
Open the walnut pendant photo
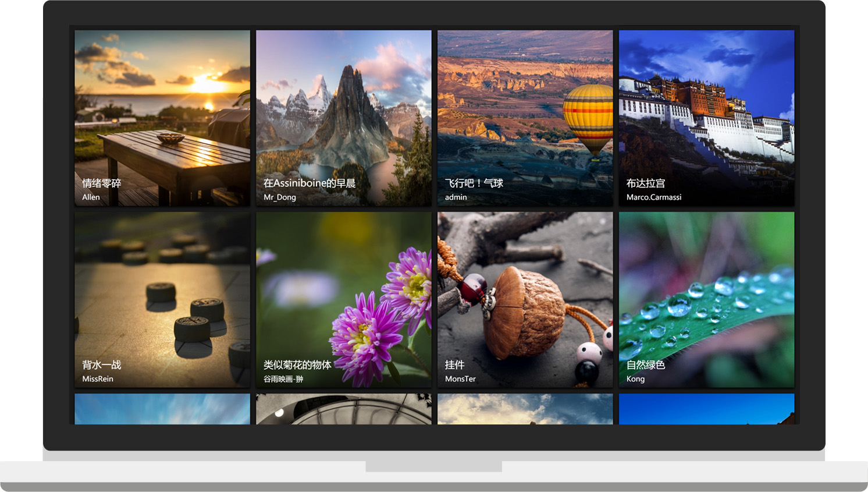tap(525, 300)
